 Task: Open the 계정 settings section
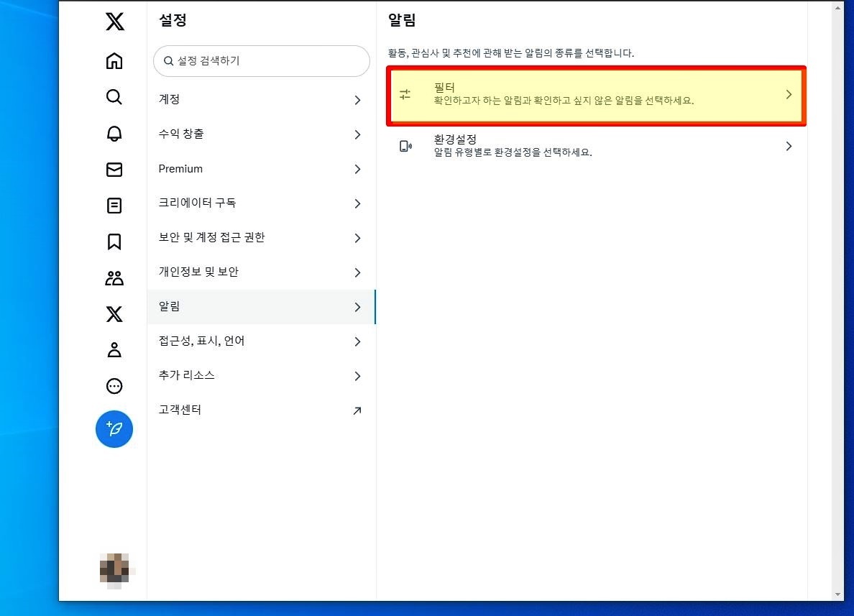click(x=261, y=100)
